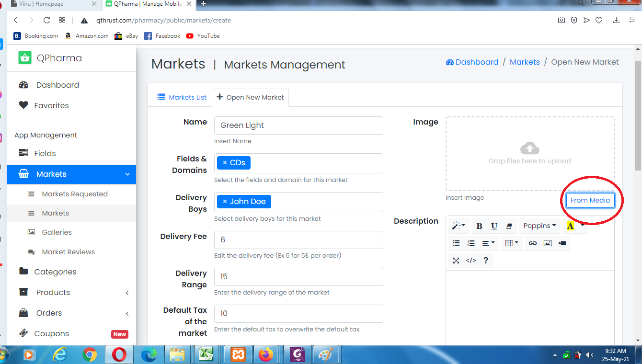This screenshot has width=642, height=364.
Task: Switch to the Markets List tab
Action: coord(182,97)
